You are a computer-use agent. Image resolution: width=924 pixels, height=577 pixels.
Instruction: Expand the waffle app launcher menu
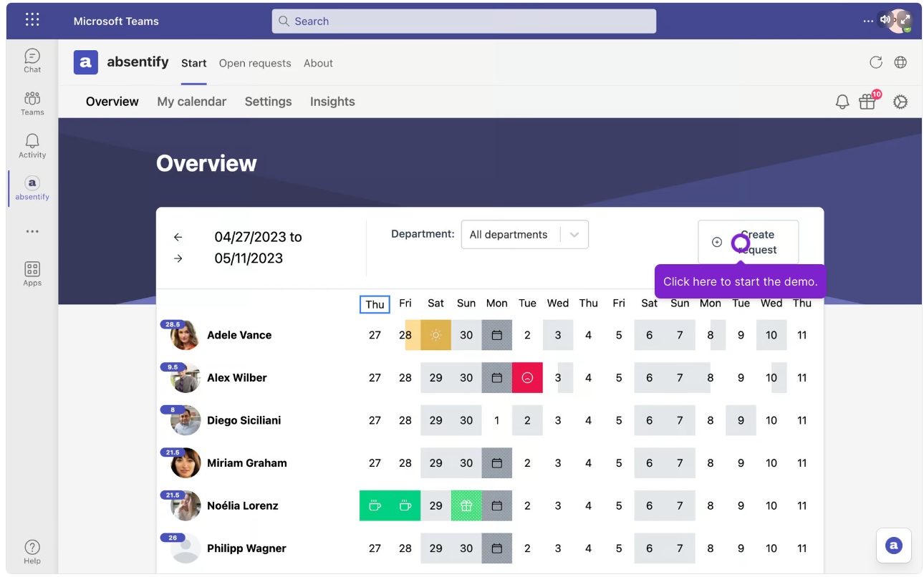pos(32,19)
